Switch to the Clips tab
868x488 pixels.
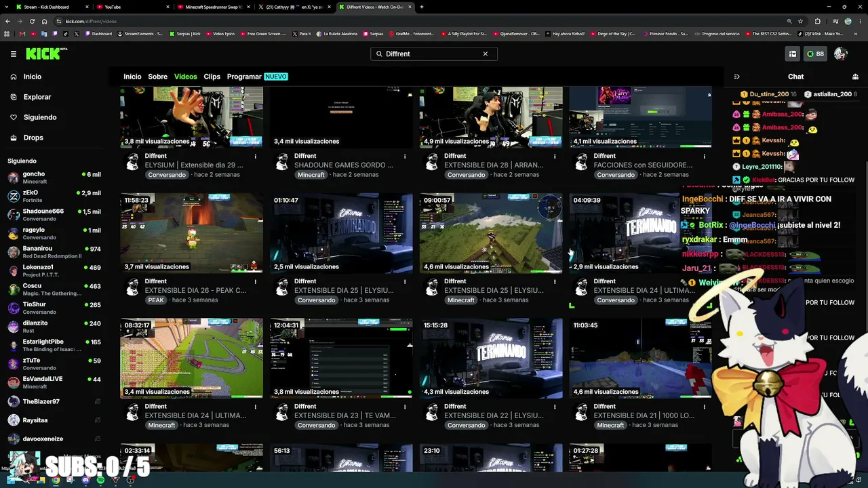[212, 77]
